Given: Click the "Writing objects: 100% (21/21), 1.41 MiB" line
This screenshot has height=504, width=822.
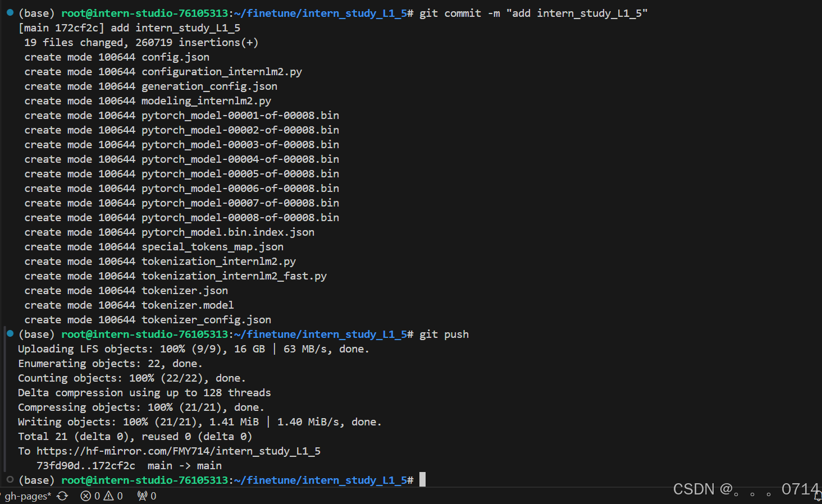Looking at the screenshot, I should pos(200,421).
